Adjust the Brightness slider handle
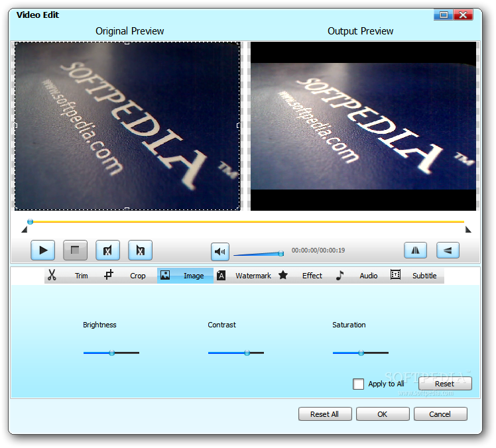Viewport: 496px width, 448px height. point(111,353)
